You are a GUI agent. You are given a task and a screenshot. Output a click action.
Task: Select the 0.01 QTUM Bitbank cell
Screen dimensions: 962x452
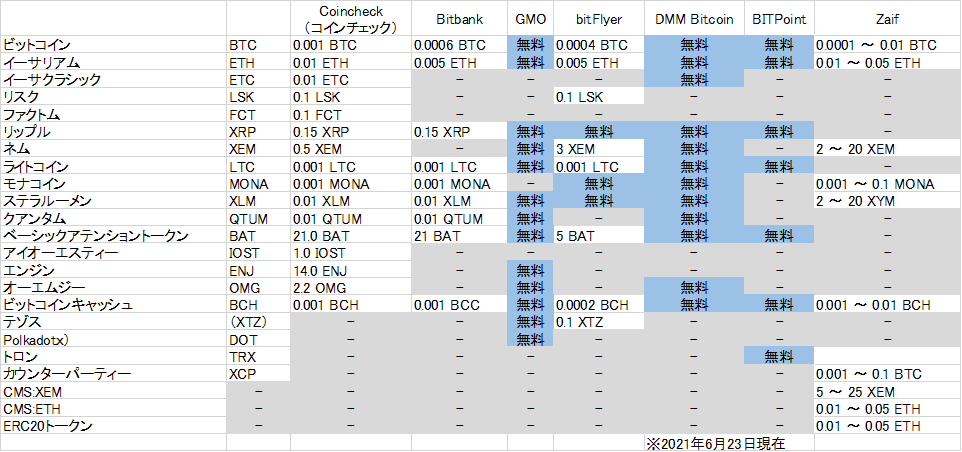tap(460, 218)
